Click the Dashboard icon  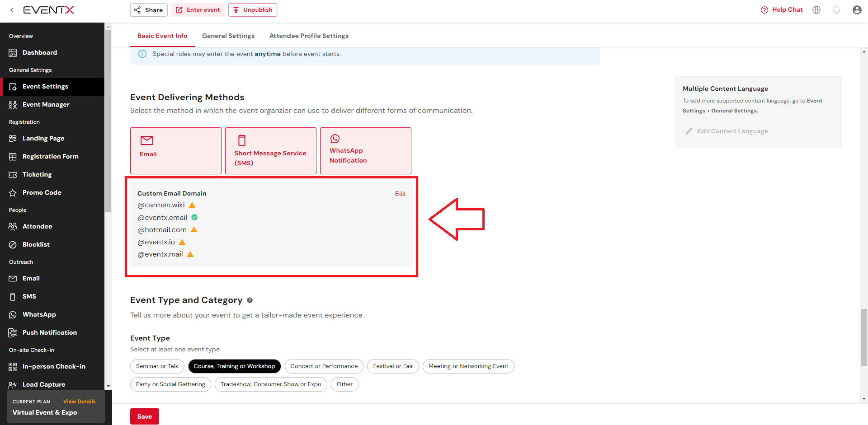[x=13, y=53]
